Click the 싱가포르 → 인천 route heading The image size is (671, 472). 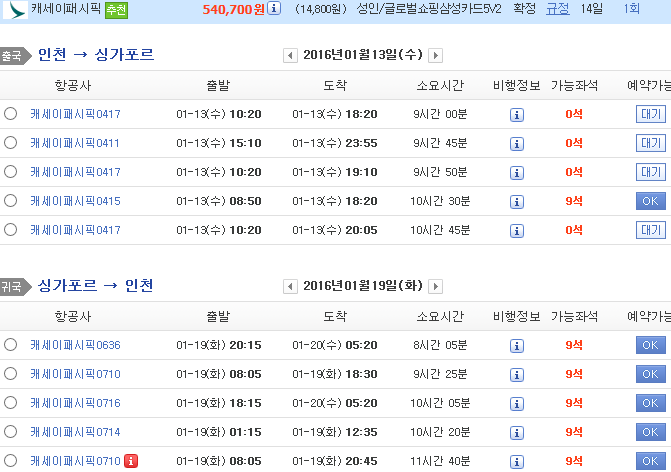click(x=96, y=285)
